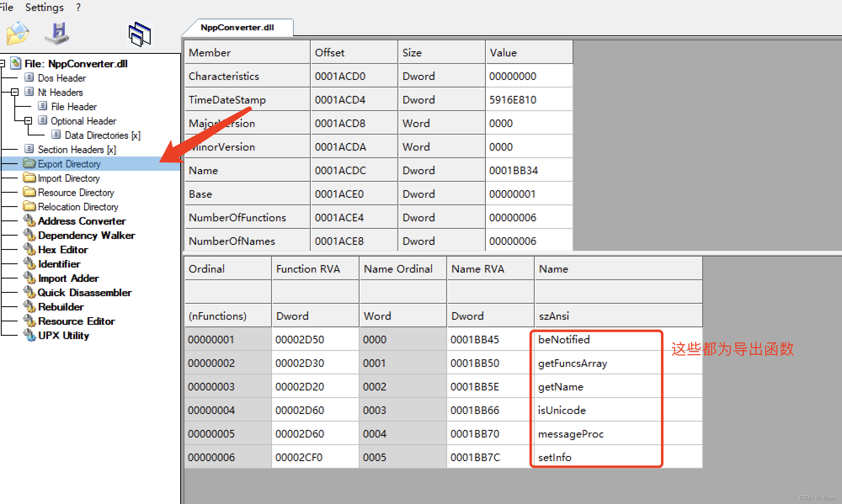This screenshot has height=504, width=842.
Task: Open the Address Converter tool
Action: pos(82,221)
